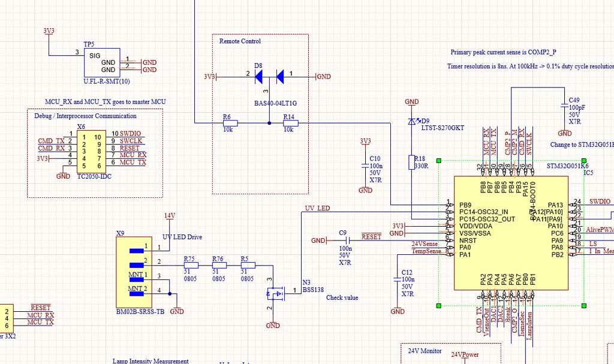Select the CMD_TX net label on X6
This screenshot has width=614, height=364.
[52, 141]
